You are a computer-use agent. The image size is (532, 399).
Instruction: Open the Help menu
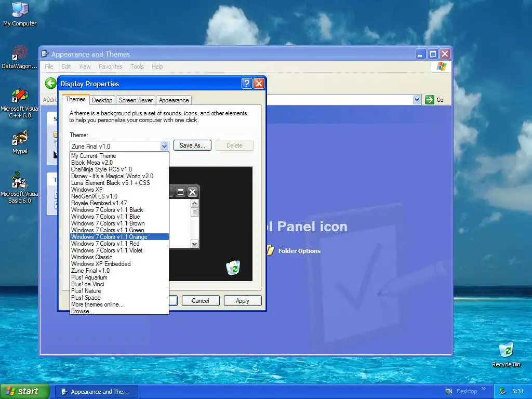pyautogui.click(x=157, y=66)
